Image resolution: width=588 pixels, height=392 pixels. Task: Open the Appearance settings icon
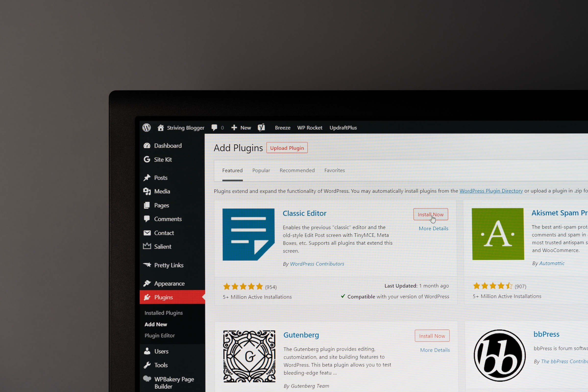click(147, 284)
